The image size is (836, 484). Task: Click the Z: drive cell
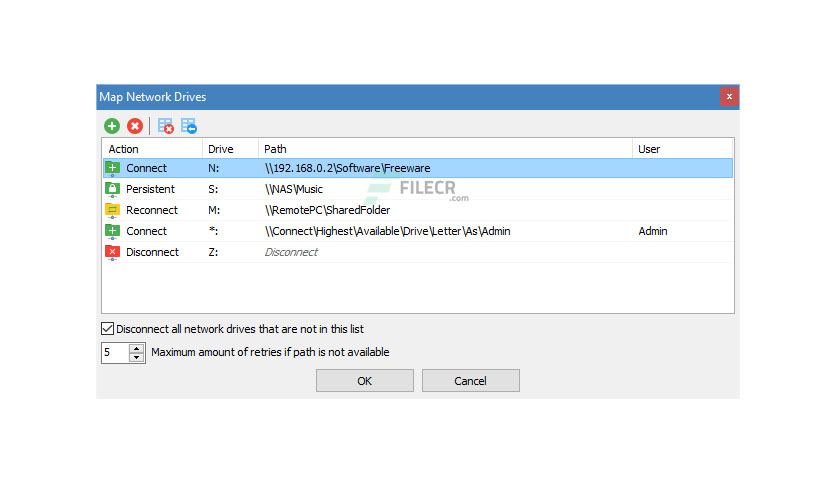click(x=213, y=253)
